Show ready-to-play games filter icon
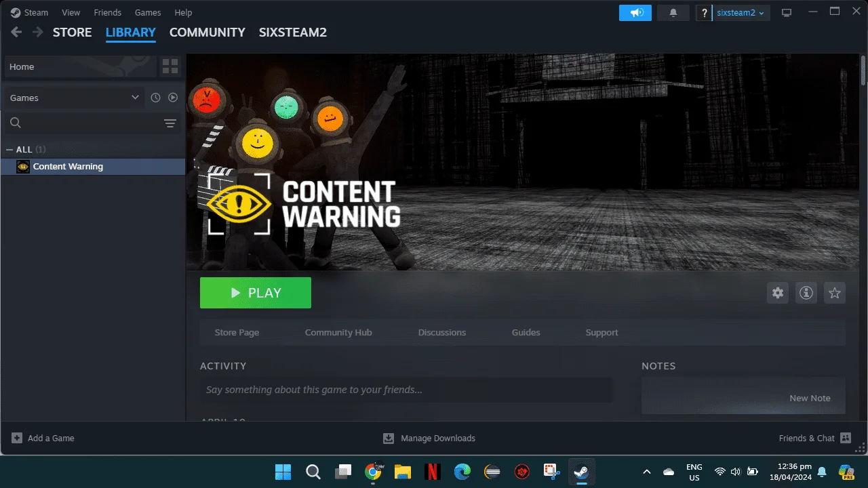868x488 pixels. pyautogui.click(x=173, y=98)
